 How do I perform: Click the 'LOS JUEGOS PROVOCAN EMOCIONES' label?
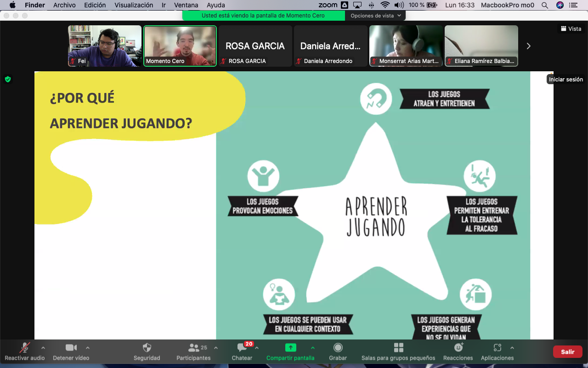[263, 206]
